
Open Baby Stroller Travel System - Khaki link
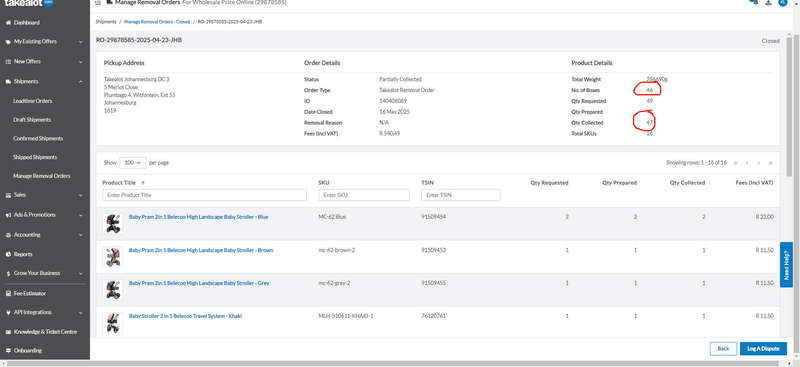point(185,316)
